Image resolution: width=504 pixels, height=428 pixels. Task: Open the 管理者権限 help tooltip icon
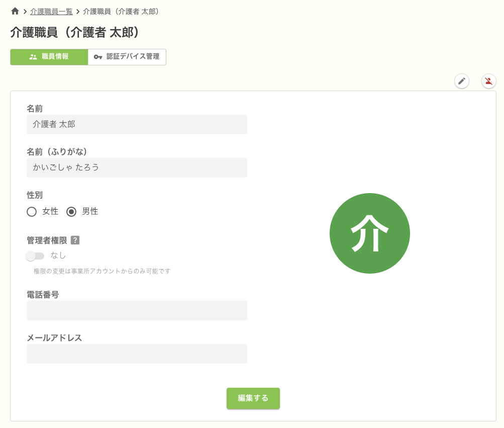click(x=75, y=240)
